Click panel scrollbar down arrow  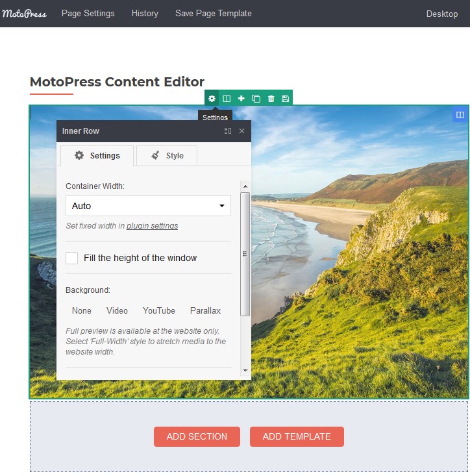click(245, 371)
